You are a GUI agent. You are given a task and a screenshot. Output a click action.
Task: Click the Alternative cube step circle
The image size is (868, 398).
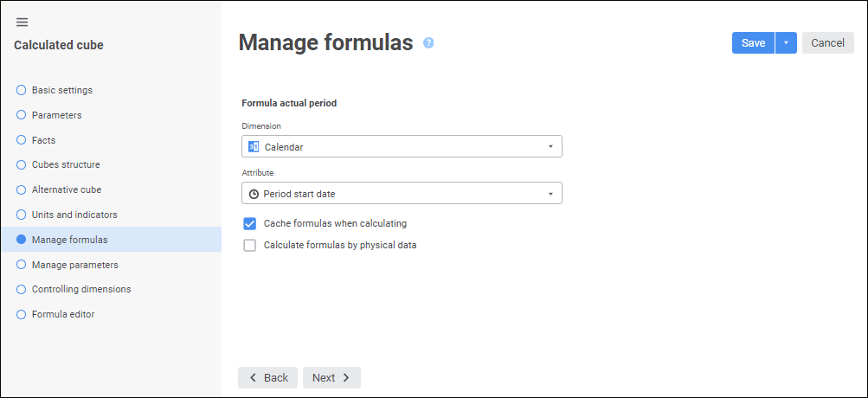pos(22,190)
